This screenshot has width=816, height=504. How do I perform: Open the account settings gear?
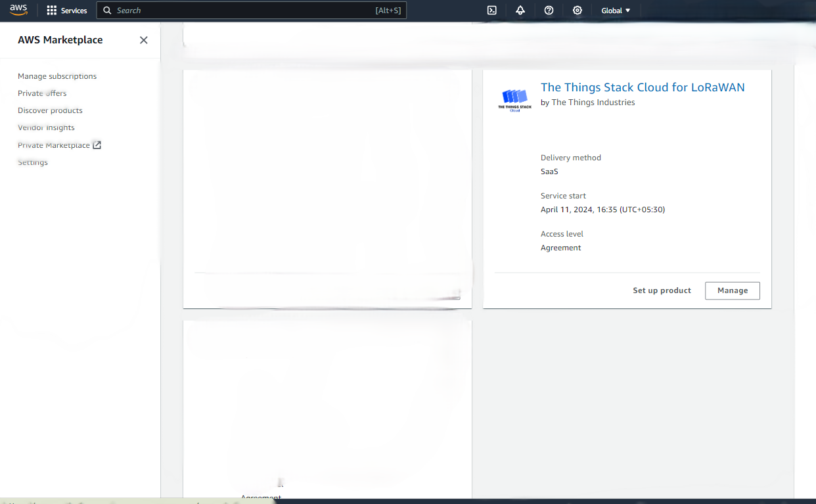click(x=577, y=10)
